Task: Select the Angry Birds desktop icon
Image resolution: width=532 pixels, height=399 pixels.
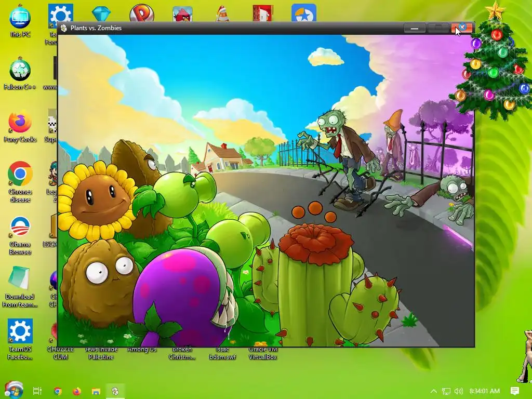Action: tap(182, 14)
